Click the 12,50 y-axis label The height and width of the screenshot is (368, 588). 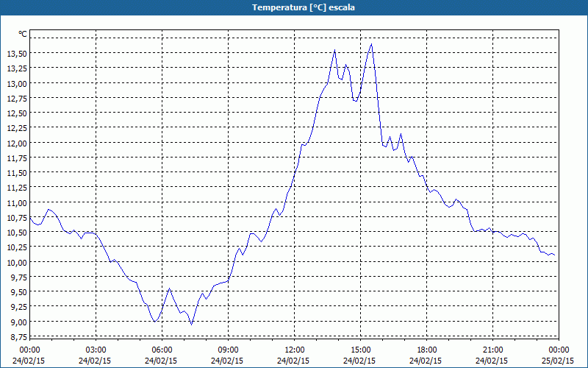[x=17, y=113]
